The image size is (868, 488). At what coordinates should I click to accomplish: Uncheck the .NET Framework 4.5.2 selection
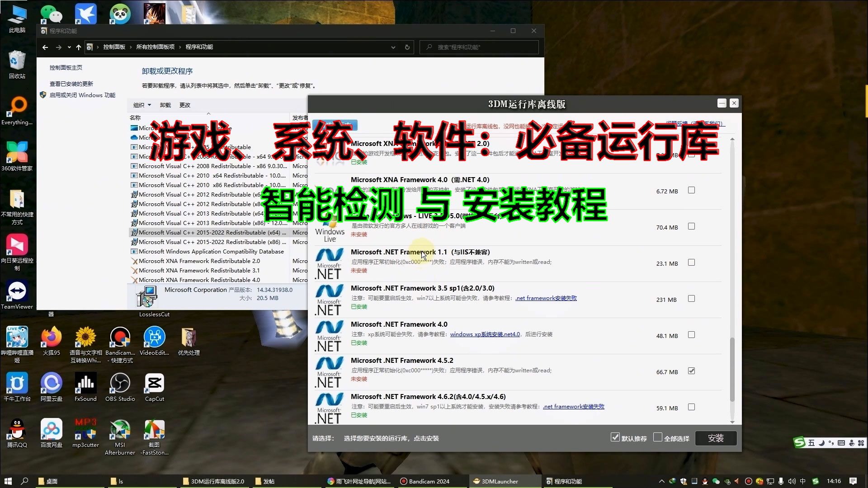tap(691, 371)
